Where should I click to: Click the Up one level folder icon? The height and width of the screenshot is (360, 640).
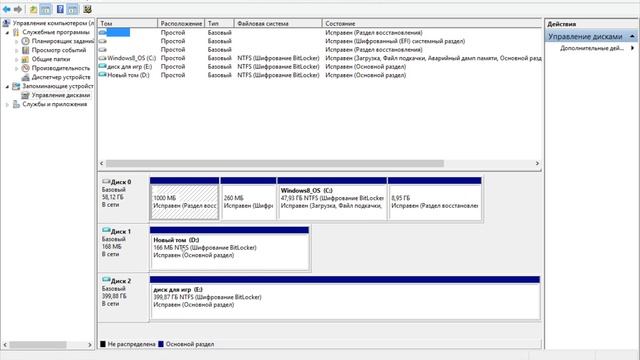click(33, 9)
